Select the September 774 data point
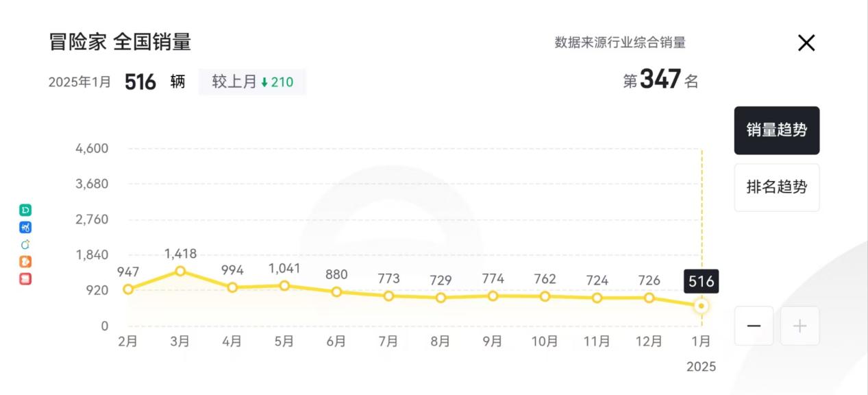The image size is (868, 395). click(x=493, y=296)
